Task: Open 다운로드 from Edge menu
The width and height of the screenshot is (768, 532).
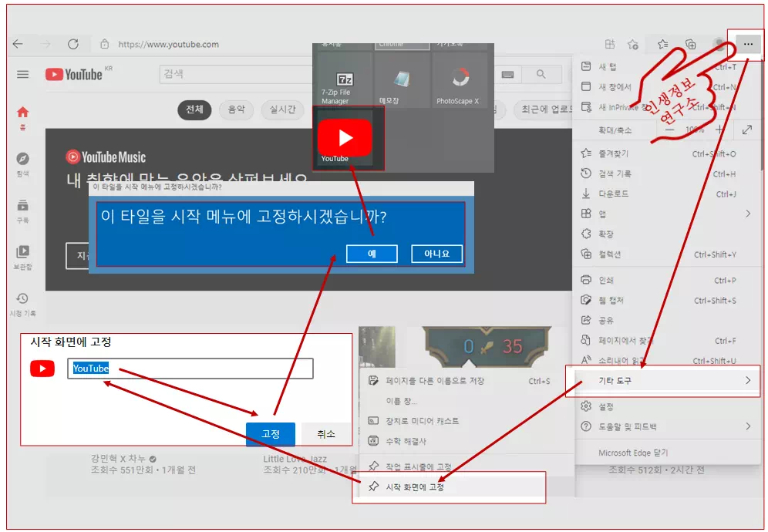Action: [667, 194]
